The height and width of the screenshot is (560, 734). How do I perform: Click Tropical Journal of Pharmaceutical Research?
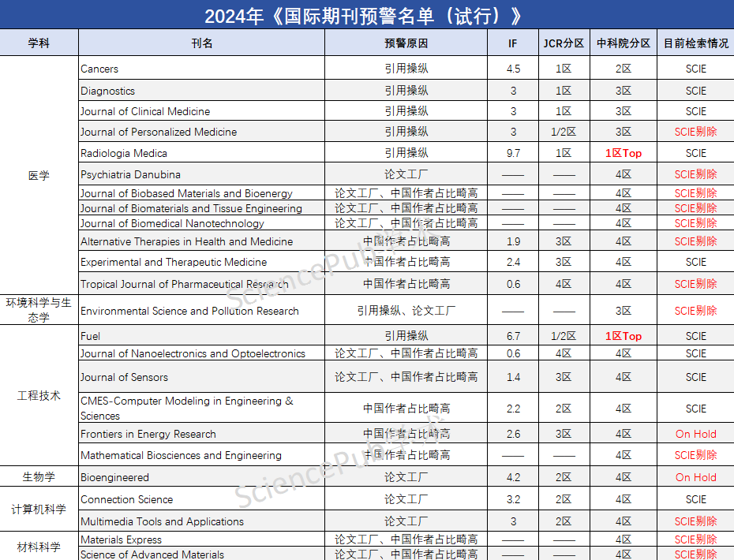(185, 284)
